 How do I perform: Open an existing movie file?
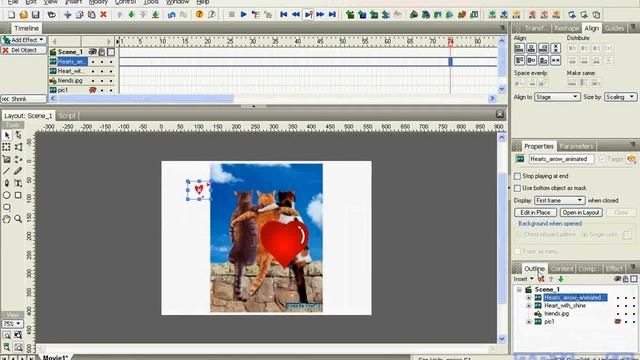click(24, 15)
